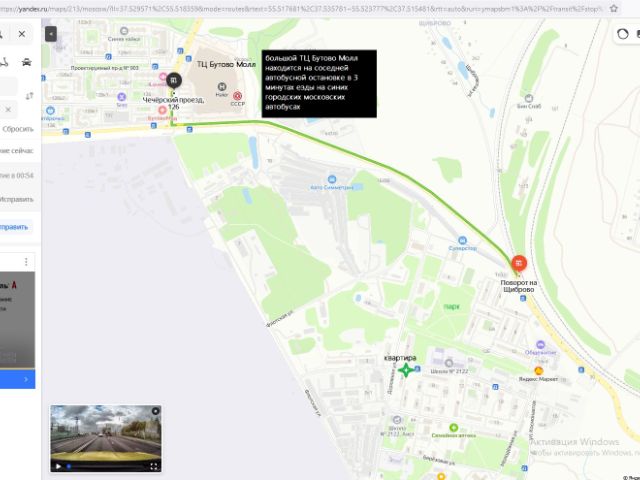Play the dashcam video
This screenshot has height=480, width=640.
[x=58, y=466]
